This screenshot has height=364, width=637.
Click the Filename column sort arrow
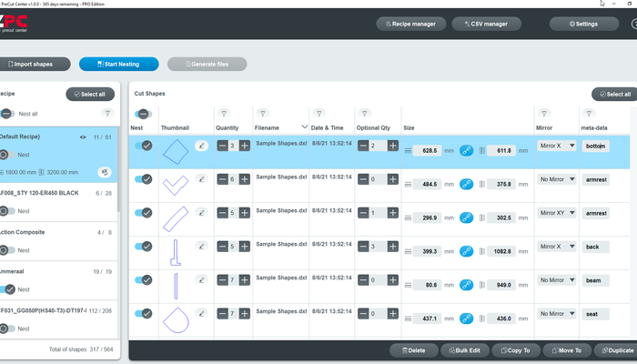[x=304, y=127]
